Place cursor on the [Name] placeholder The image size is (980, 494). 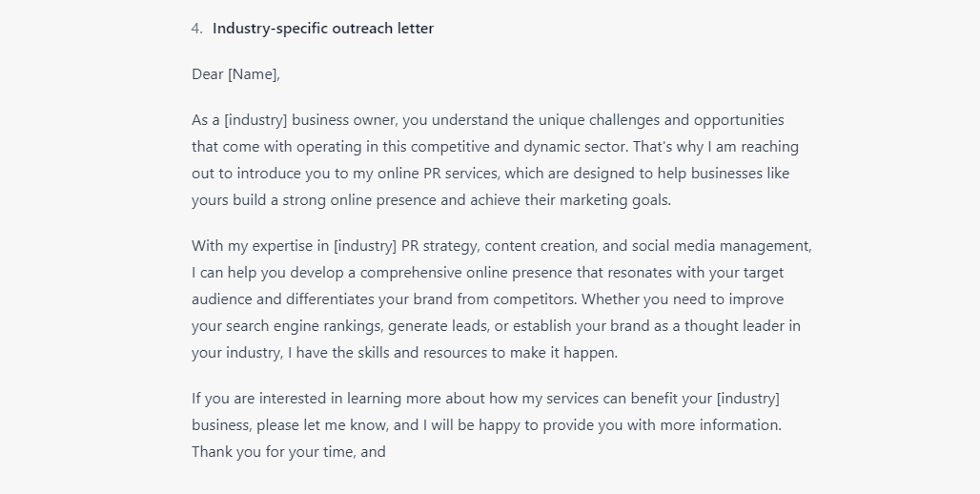tap(253, 74)
